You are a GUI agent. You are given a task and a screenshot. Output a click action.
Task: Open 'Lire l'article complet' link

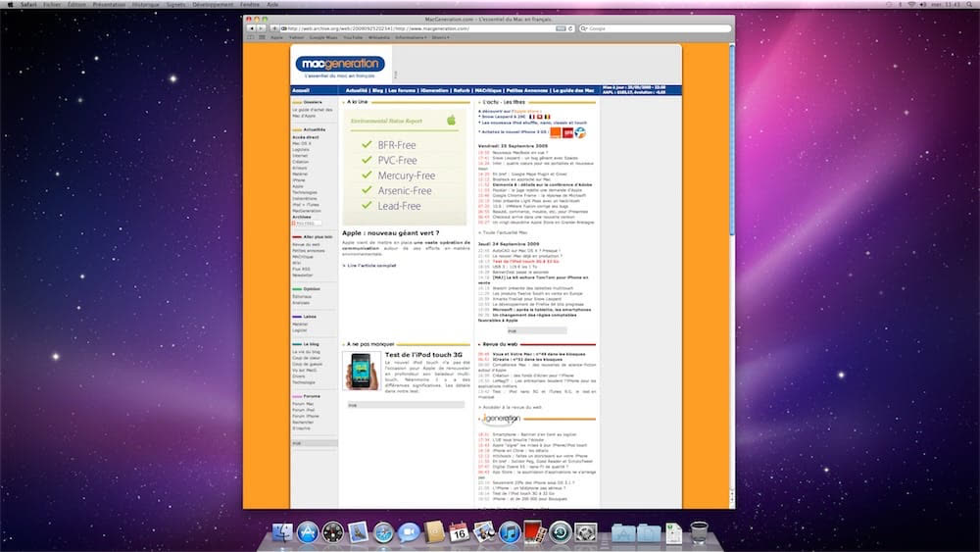pos(371,265)
